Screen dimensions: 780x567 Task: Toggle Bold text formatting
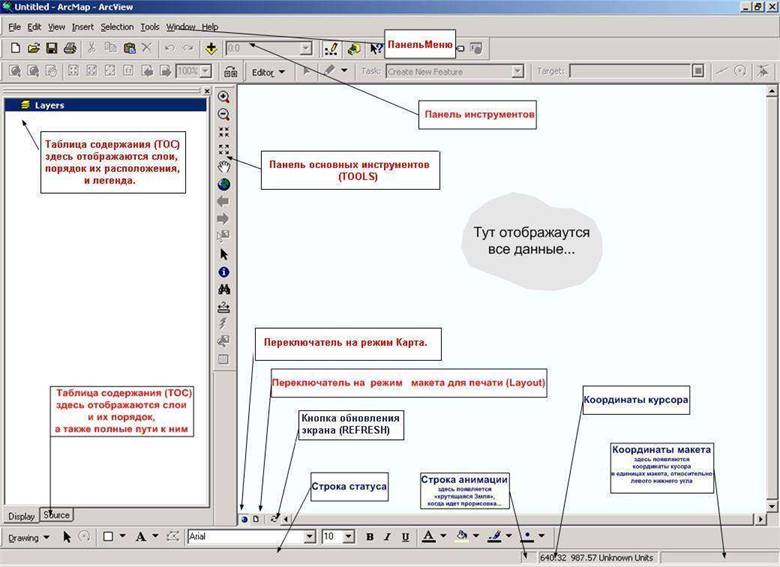coord(370,537)
